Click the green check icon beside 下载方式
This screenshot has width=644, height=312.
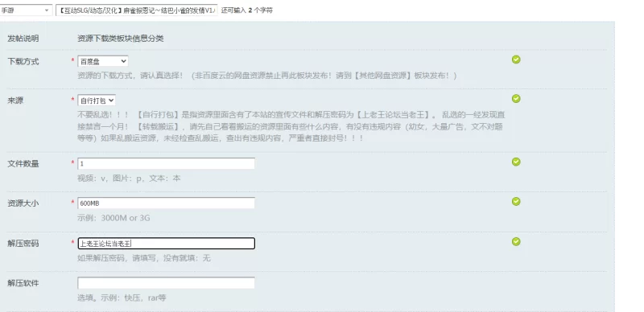click(516, 60)
